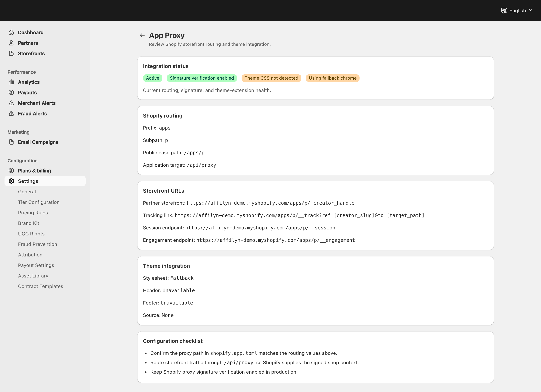Screen dimensions: 541x392
Task: Click the Storefronts page icon
Action: click(11, 53)
